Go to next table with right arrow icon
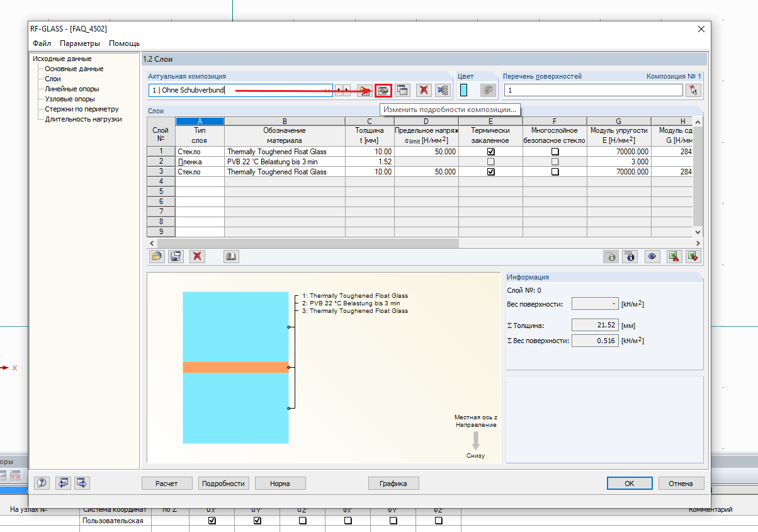The height and width of the screenshot is (532, 758). pyautogui.click(x=82, y=483)
